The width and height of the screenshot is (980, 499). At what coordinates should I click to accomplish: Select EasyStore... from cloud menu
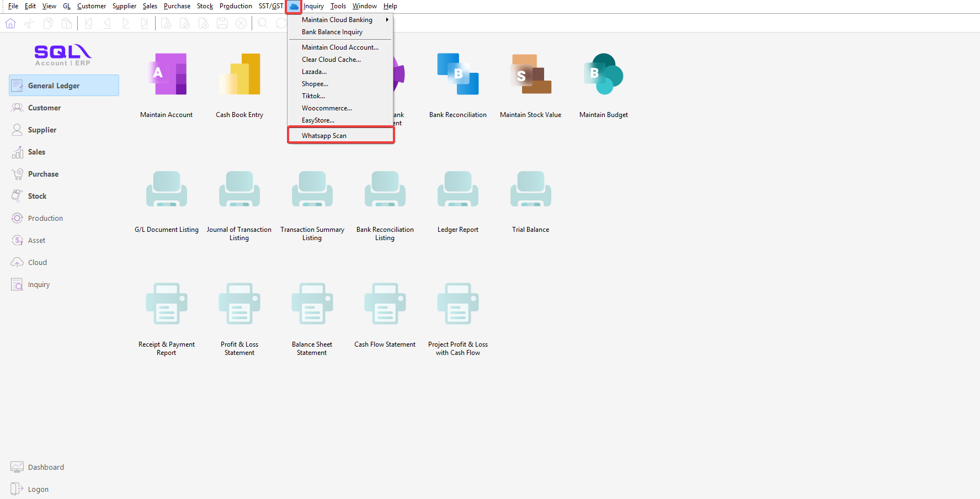(x=340, y=120)
